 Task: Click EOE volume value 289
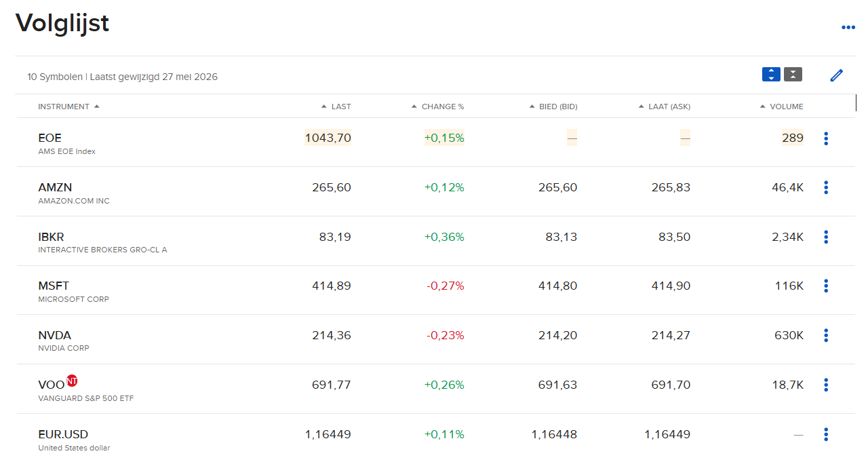point(793,138)
